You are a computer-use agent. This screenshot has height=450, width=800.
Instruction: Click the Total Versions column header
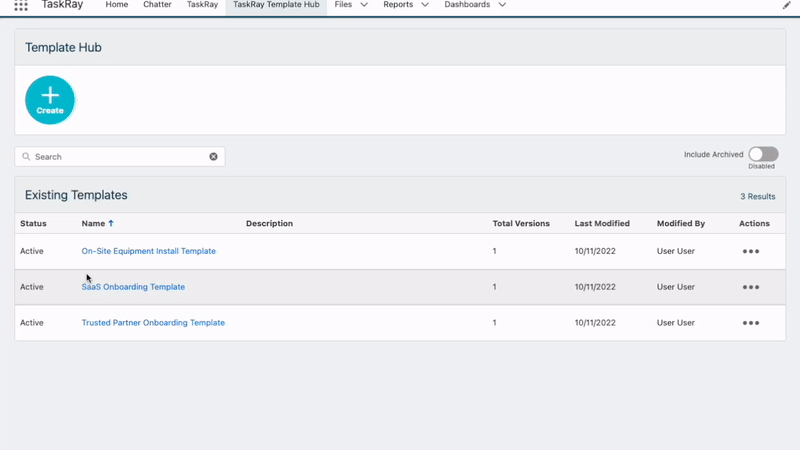pyautogui.click(x=521, y=223)
